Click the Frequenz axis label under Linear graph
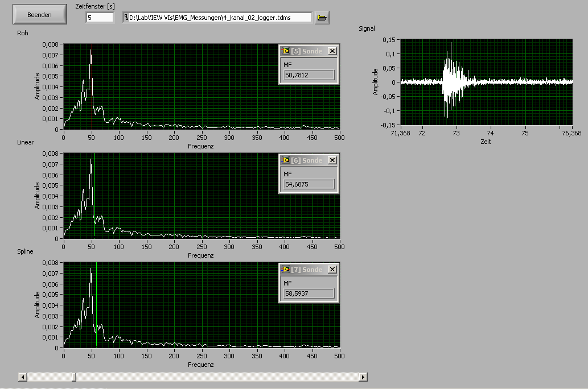Screen dimensions: 588x389 click(200, 255)
